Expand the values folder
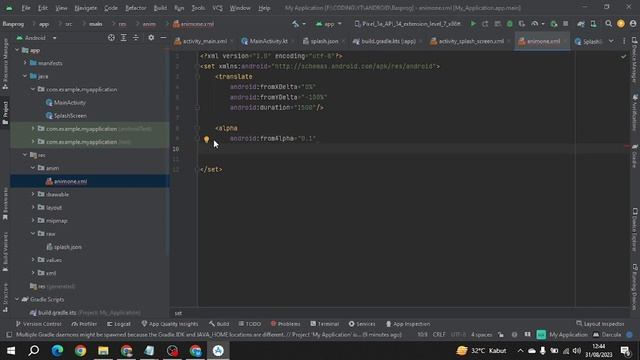The height and width of the screenshot is (360, 640). (33, 260)
